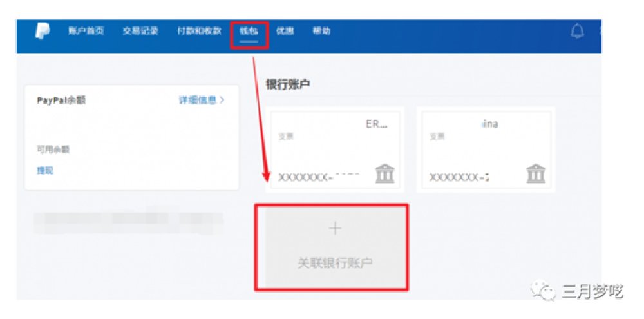Go to the 交易记录 menu item

tap(140, 31)
